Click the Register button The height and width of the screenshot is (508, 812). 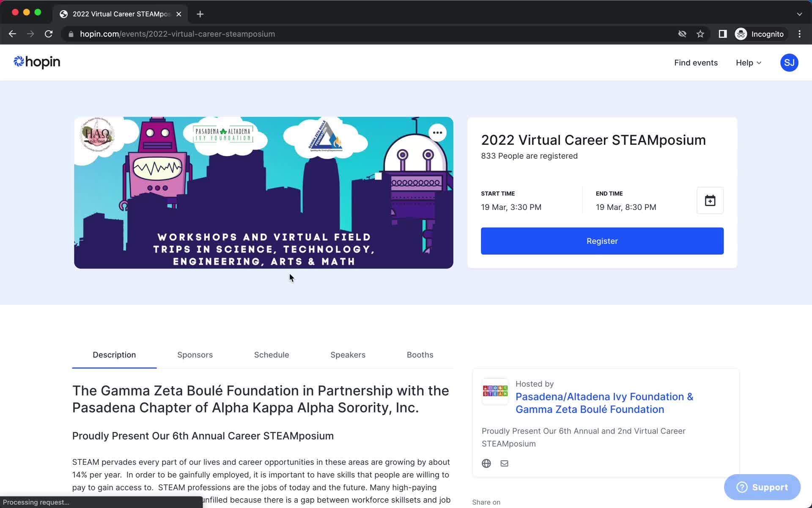tap(602, 240)
